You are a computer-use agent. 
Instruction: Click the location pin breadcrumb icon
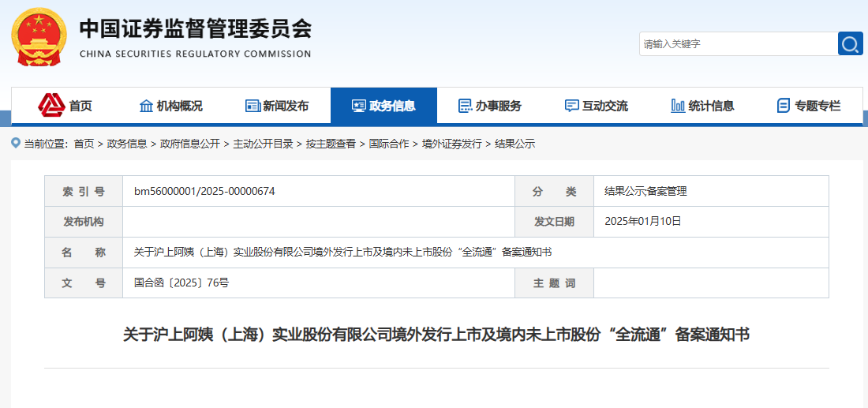click(x=16, y=143)
